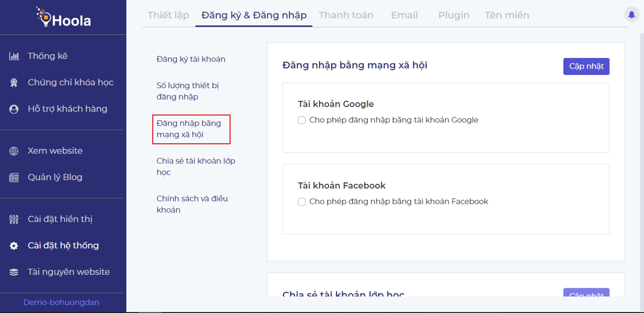This screenshot has width=644, height=313.
Task: Click the Quản lý Blog newspaper icon
Action: pyautogui.click(x=14, y=177)
